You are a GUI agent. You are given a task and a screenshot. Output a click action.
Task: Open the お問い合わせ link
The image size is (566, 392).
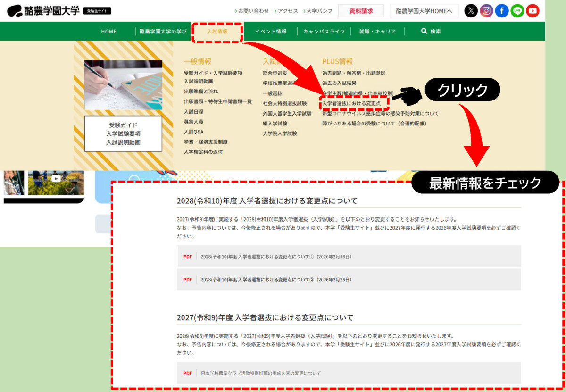click(x=253, y=11)
